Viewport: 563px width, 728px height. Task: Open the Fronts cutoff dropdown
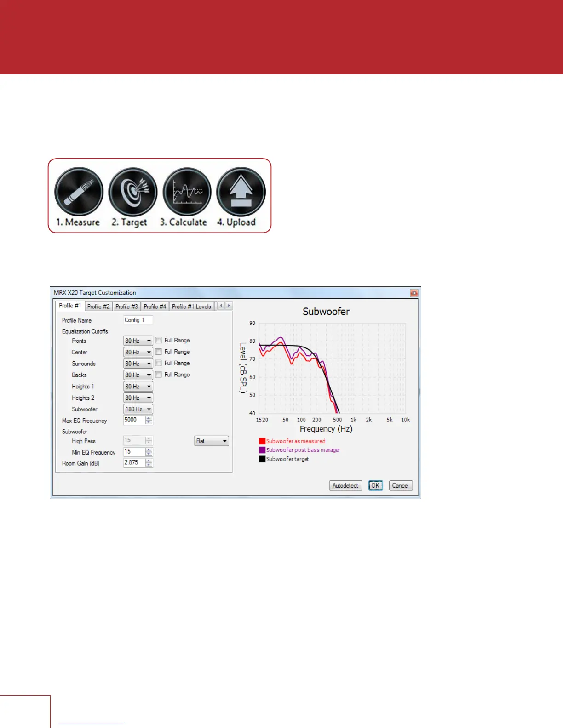(x=138, y=341)
